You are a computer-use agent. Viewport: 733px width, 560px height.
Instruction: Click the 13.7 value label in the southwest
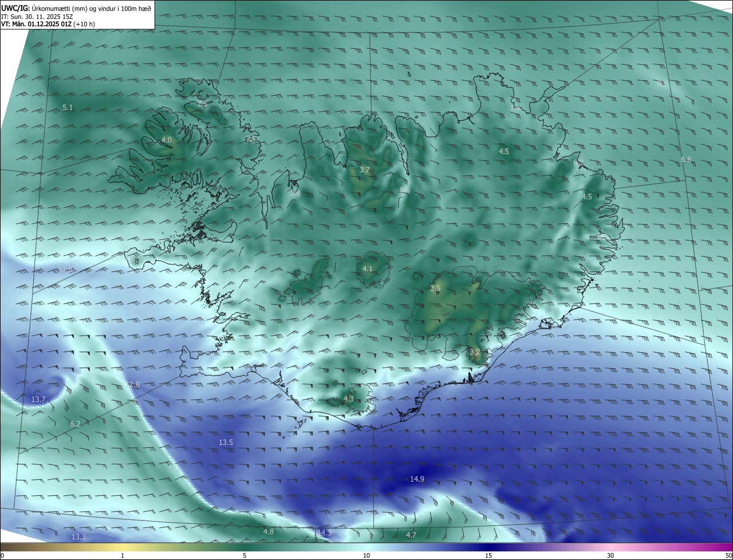click(x=38, y=399)
